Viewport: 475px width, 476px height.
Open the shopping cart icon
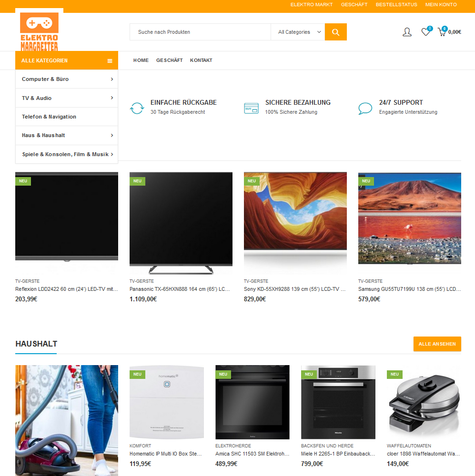(442, 31)
